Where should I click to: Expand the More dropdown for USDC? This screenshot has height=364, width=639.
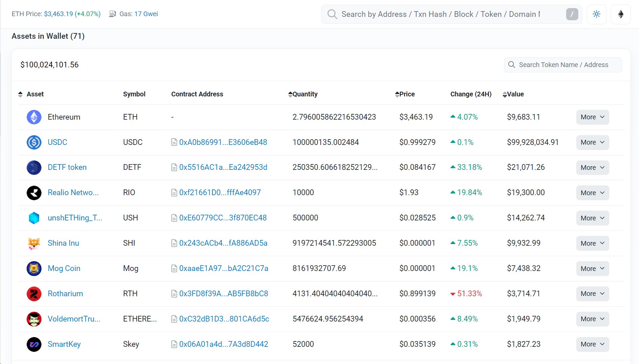point(592,143)
